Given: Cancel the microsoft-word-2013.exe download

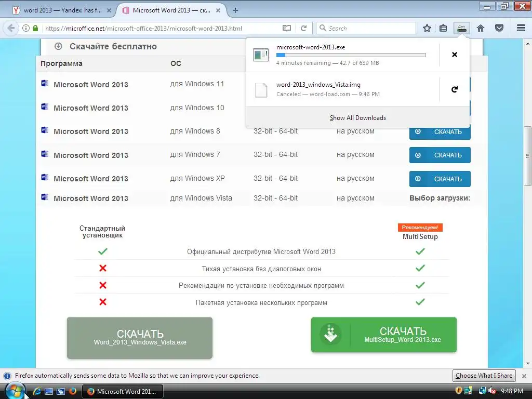Looking at the screenshot, I should (455, 55).
